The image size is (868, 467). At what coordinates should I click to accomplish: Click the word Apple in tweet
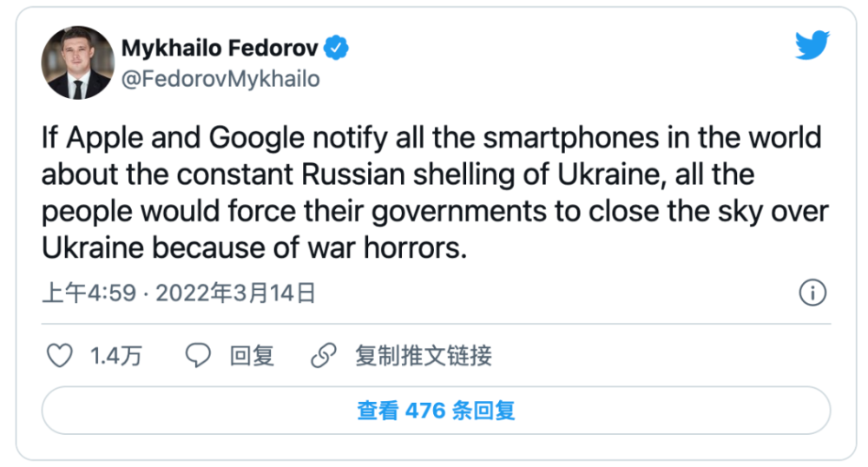(105, 138)
